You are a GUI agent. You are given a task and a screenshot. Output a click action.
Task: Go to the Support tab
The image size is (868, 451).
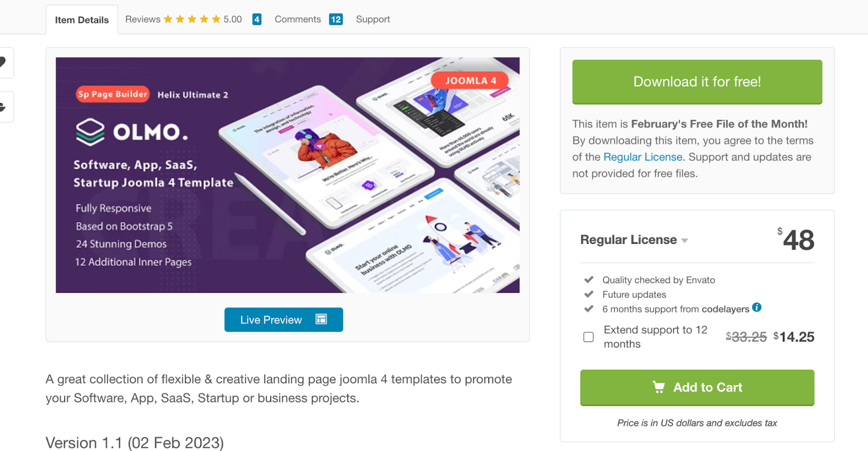tap(373, 20)
